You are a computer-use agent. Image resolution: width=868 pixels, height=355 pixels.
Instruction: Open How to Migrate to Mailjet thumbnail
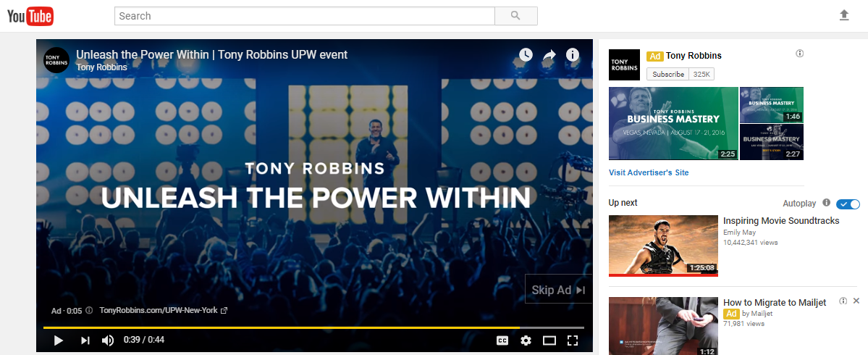click(x=663, y=326)
